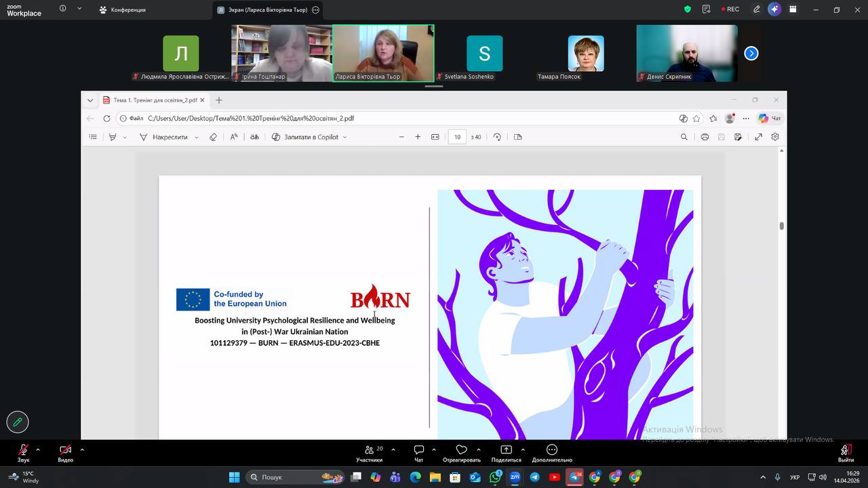Open the Дополнительно more options menu
The height and width of the screenshot is (488, 868).
(551, 450)
